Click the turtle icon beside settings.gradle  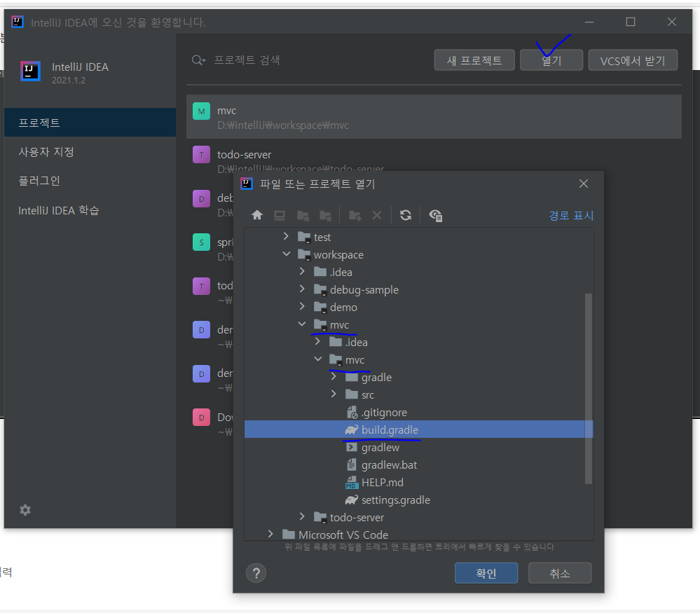point(351,500)
